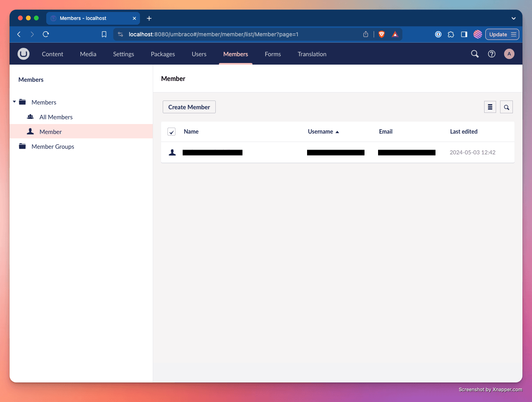Viewport: 532px width, 402px height.
Task: Select the list layout icon above the member table
Action: pos(490,107)
